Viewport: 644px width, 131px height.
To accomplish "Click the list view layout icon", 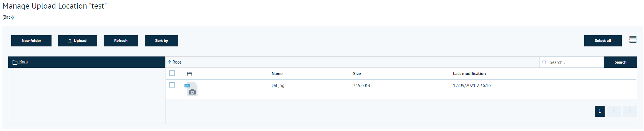I will (x=633, y=40).
